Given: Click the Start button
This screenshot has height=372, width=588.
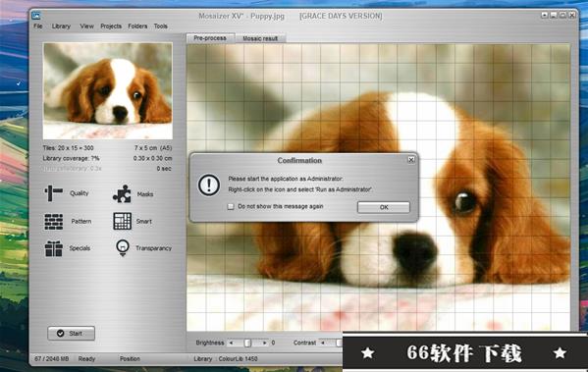Looking at the screenshot, I should click(71, 333).
